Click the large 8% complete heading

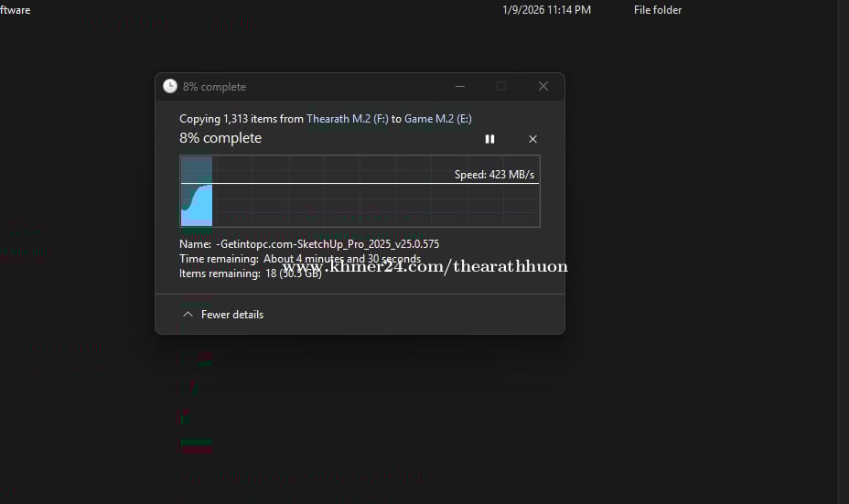220,138
